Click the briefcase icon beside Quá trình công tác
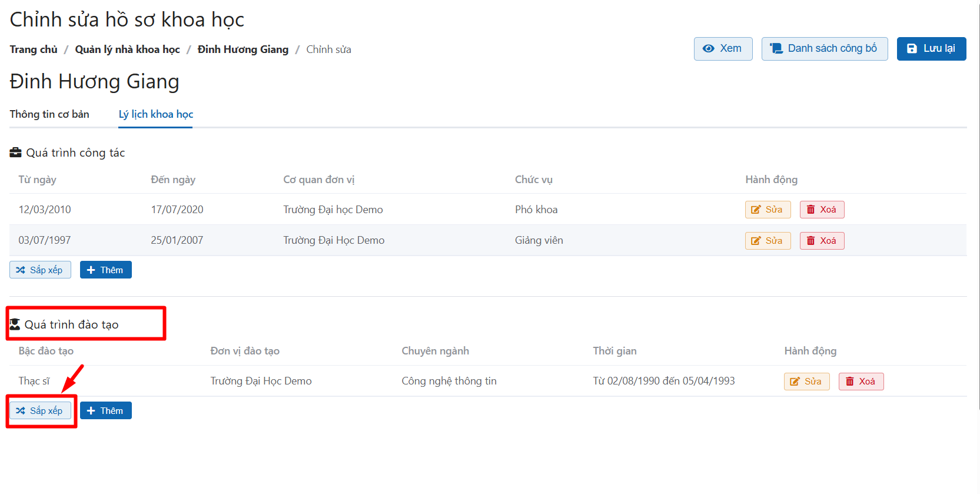The image size is (980, 494). pyautogui.click(x=15, y=153)
